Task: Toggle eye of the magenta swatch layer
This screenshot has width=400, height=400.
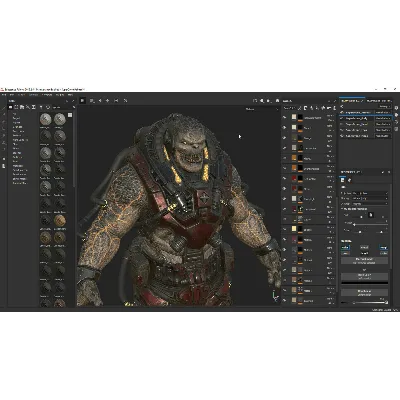Action: click(285, 239)
